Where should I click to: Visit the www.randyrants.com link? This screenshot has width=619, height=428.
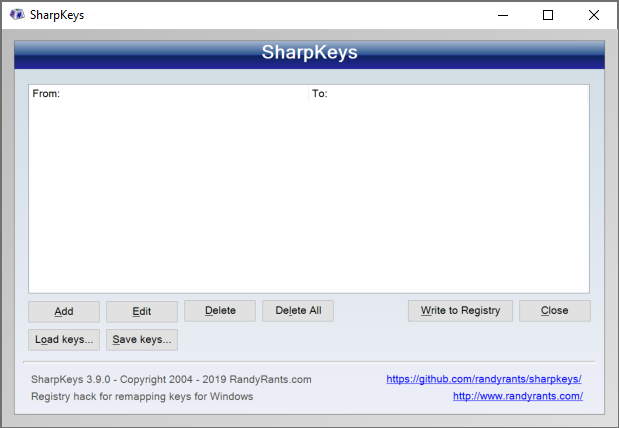(x=518, y=396)
